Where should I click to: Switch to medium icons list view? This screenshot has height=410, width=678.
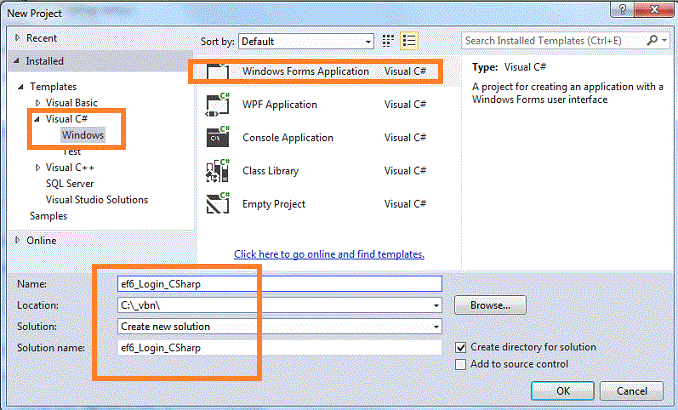click(x=409, y=41)
